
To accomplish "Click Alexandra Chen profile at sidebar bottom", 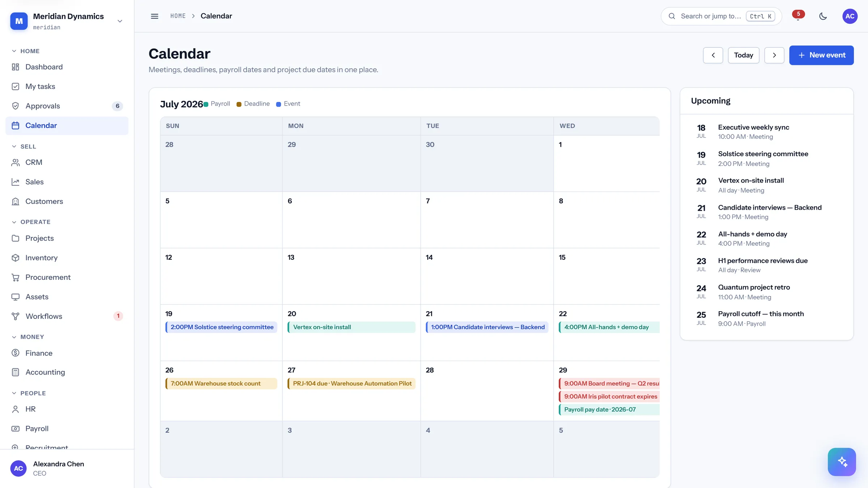I will (x=67, y=468).
